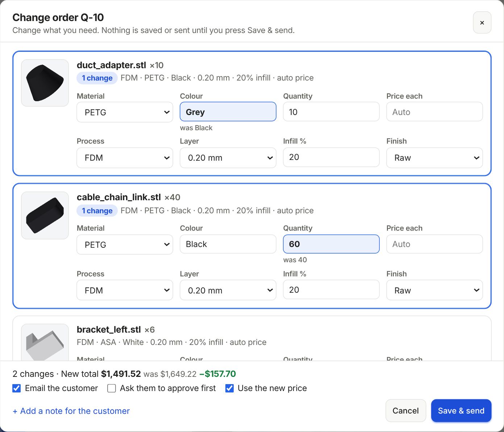Click Colour field showing Black

(228, 244)
